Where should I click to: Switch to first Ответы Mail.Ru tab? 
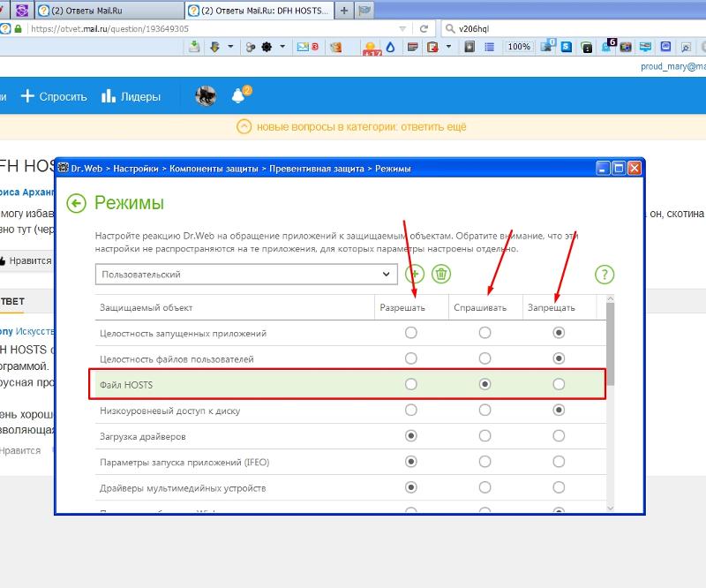[109, 11]
